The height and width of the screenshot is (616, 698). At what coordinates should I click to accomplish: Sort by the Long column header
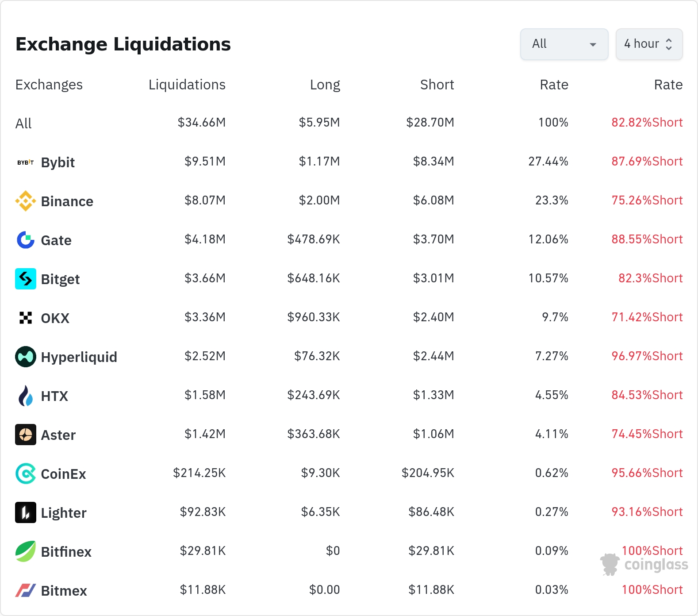[x=325, y=85]
